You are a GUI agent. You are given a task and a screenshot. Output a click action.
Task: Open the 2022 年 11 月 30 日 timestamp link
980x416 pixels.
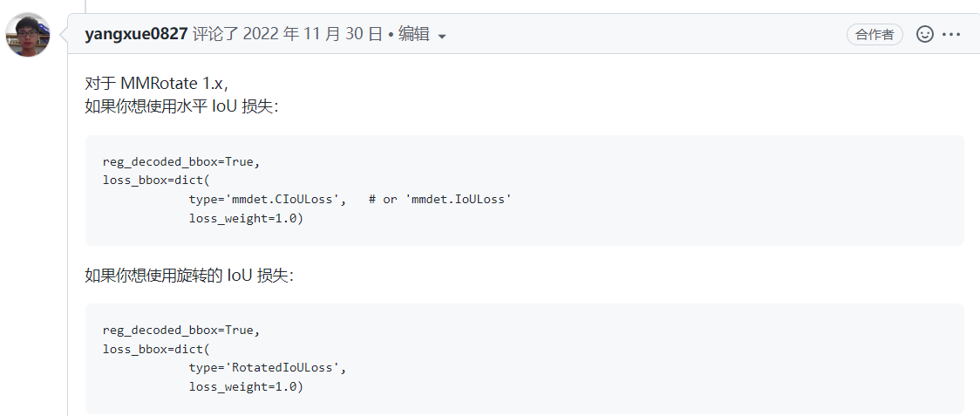[x=313, y=34]
